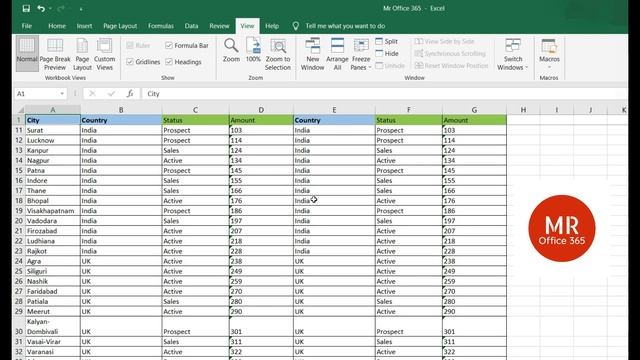Click the Undo arrow icon
This screenshot has height=360, width=640.
(x=40, y=8)
